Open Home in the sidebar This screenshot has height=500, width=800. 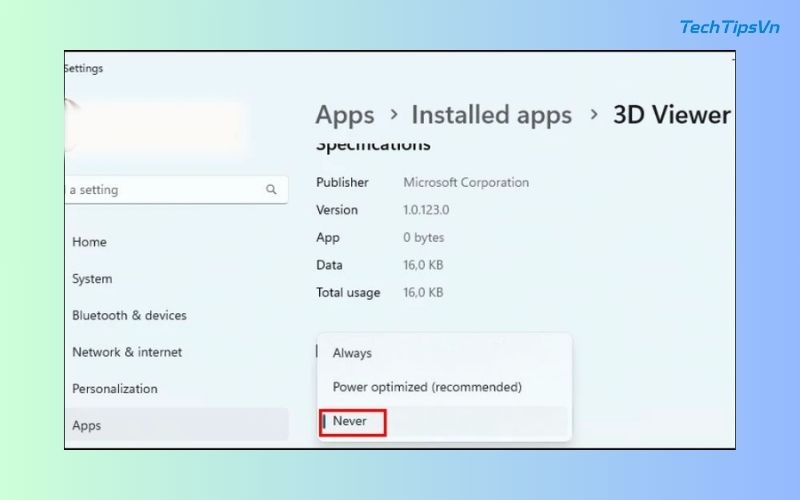(x=89, y=242)
